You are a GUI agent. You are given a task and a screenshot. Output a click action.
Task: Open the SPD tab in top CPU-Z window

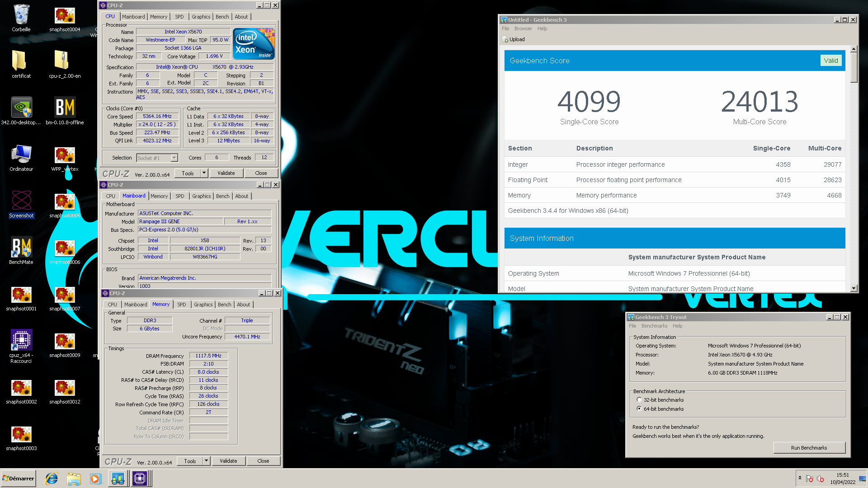179,17
